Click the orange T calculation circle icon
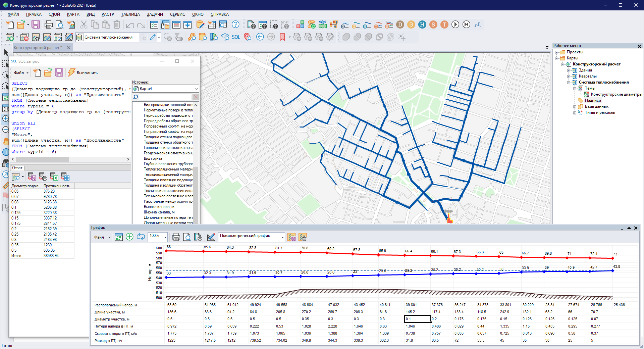Screen dimensions: 644x349 pyautogui.click(x=444, y=24)
